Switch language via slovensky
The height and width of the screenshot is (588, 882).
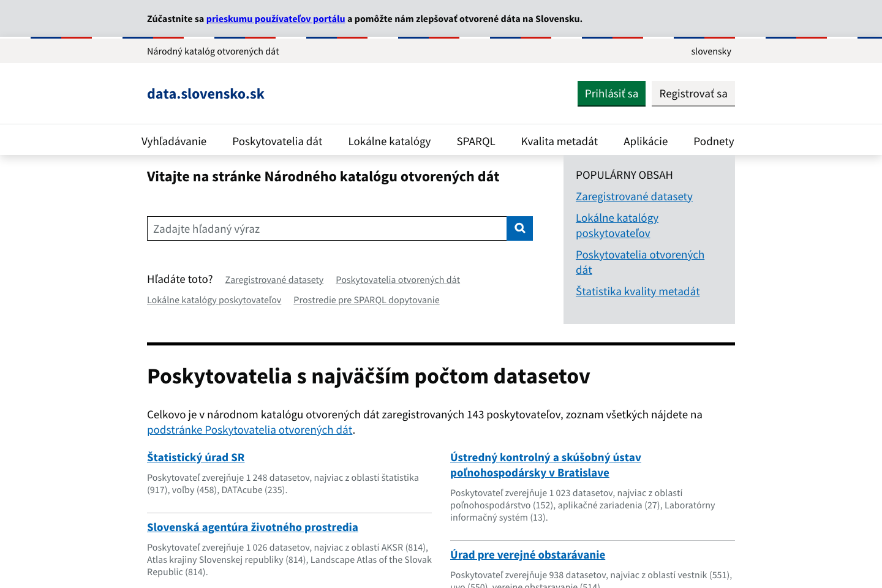tap(710, 51)
